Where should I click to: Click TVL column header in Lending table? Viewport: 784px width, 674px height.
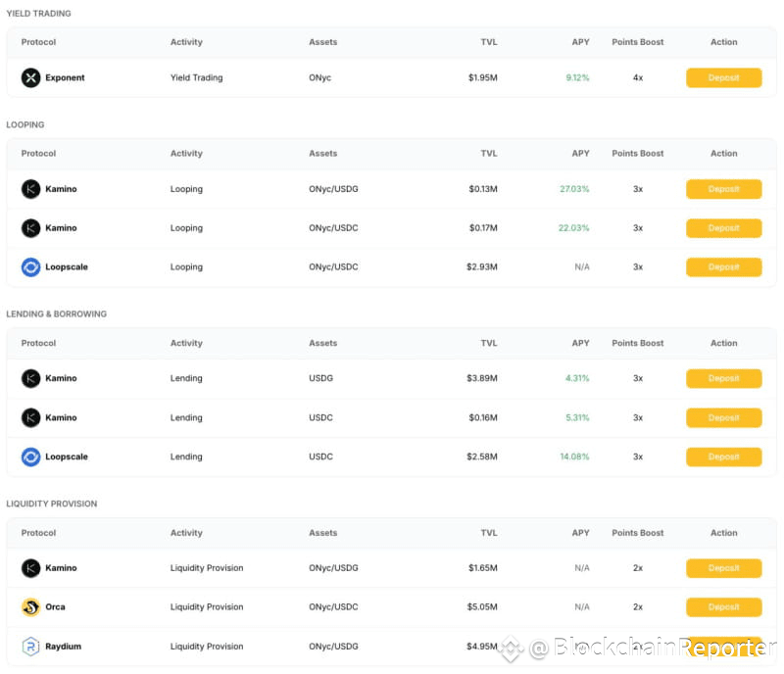pyautogui.click(x=489, y=343)
